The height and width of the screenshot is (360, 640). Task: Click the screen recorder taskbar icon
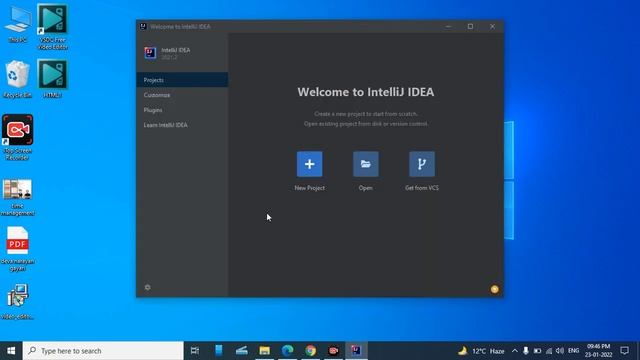tap(333, 351)
